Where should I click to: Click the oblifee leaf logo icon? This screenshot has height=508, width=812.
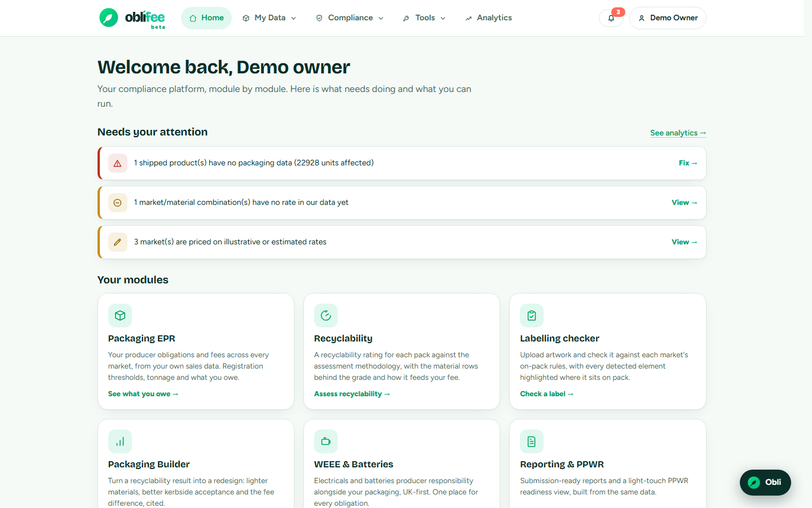pos(109,17)
